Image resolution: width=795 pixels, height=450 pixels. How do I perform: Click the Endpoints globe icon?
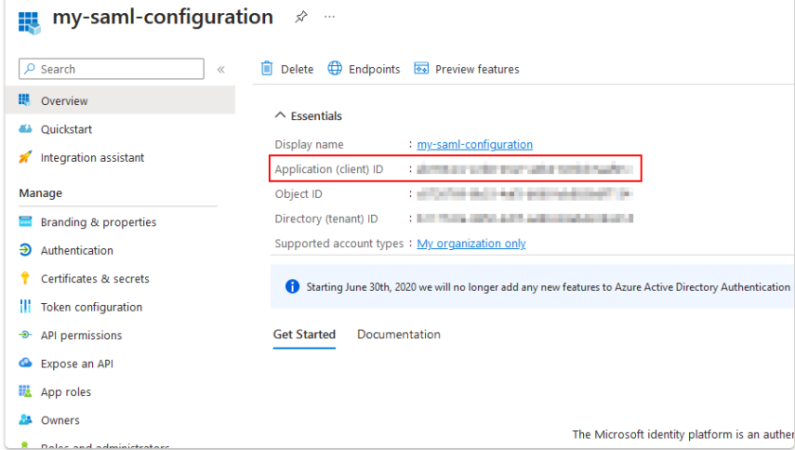tap(335, 68)
